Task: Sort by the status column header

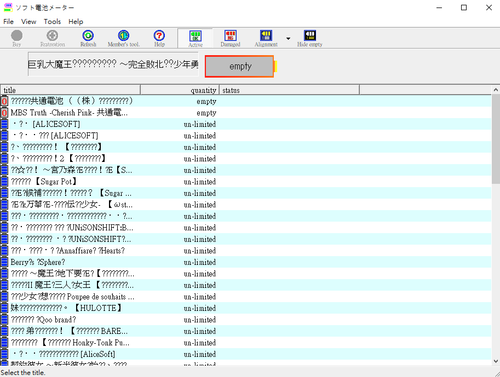Action: 289,90
